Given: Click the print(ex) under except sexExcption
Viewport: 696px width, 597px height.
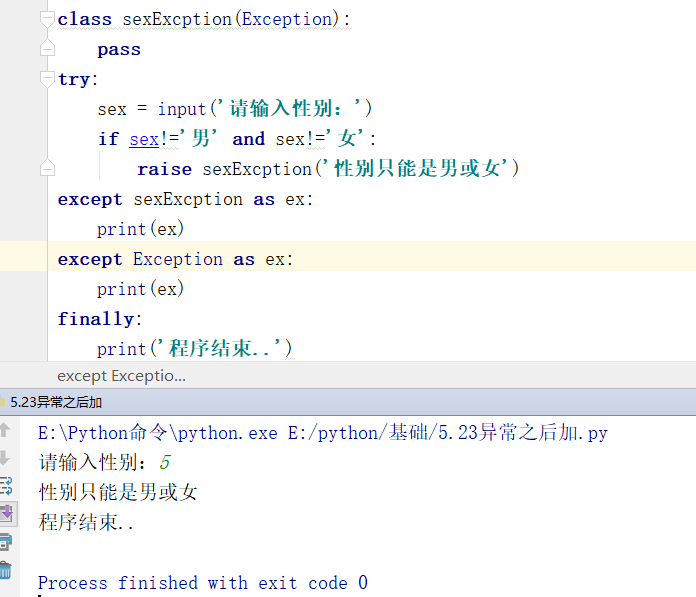Looking at the screenshot, I should [x=140, y=229].
